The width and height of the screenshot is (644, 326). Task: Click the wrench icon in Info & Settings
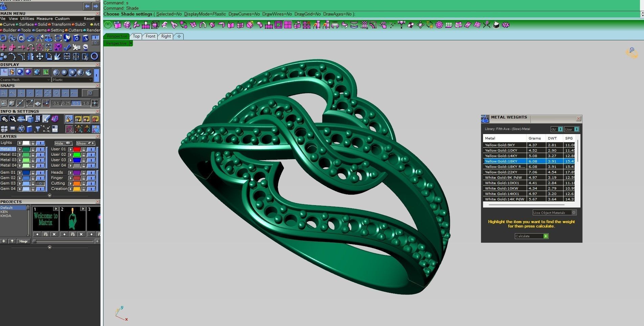(13, 119)
